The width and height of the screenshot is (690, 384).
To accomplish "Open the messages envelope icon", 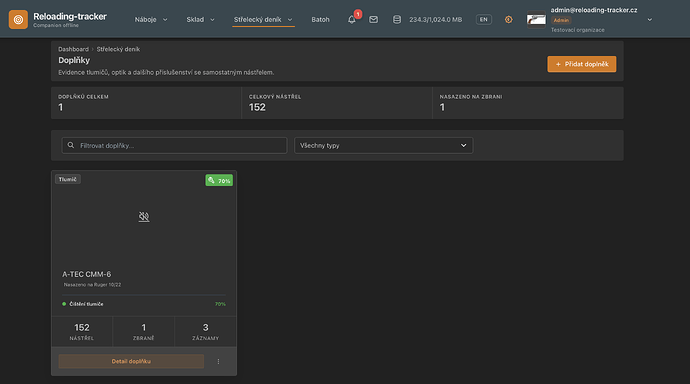I will click(x=373, y=19).
